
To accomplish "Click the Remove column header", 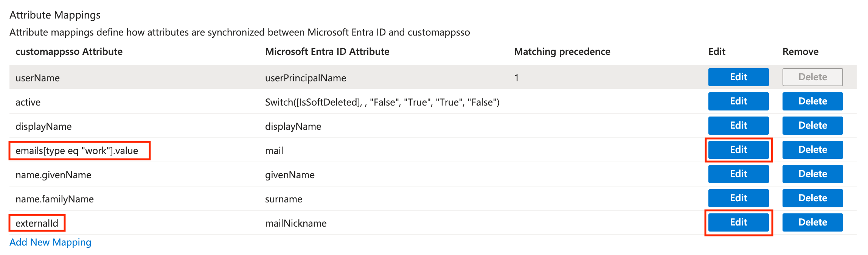I will pos(800,51).
